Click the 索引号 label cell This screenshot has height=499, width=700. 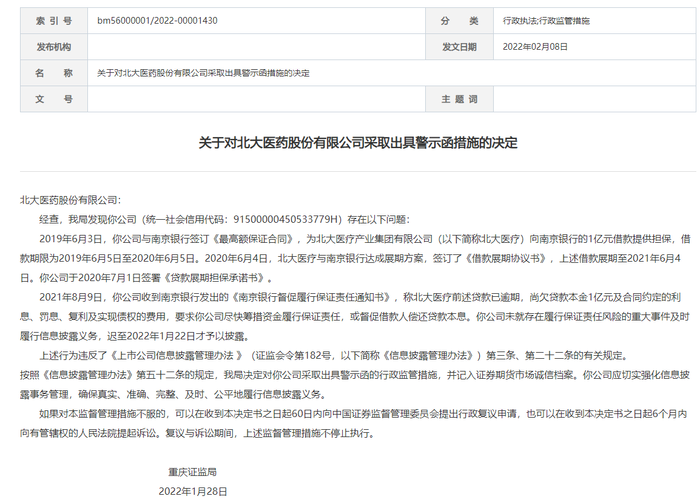(54, 21)
